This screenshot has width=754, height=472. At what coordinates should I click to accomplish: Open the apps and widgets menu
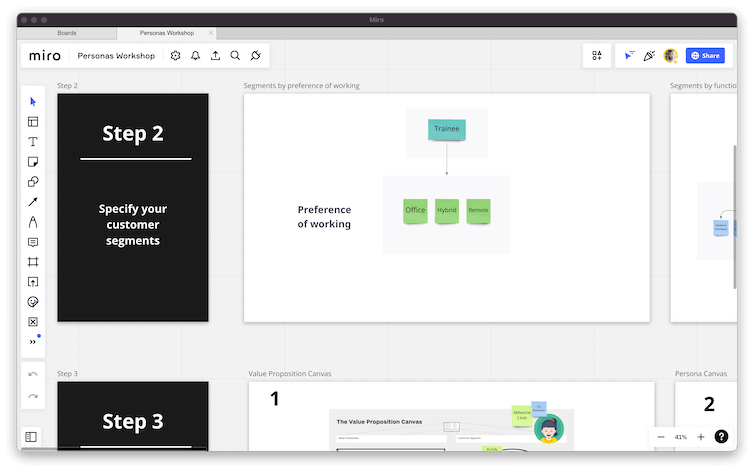pyautogui.click(x=597, y=56)
